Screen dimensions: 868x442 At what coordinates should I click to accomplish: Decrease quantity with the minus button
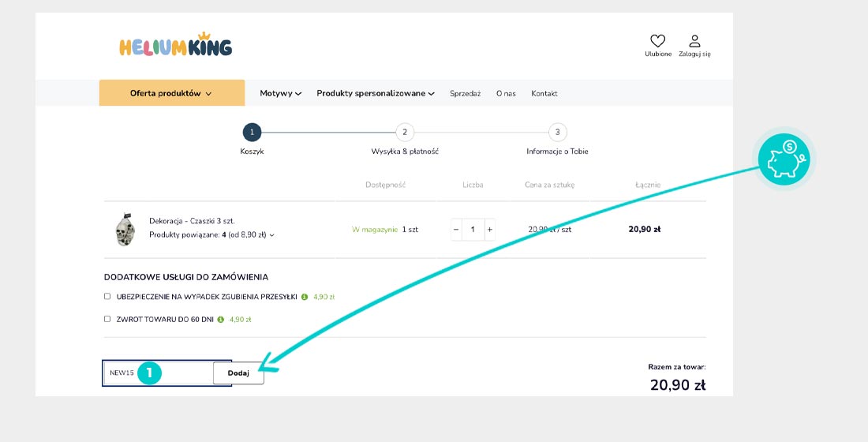tap(456, 230)
